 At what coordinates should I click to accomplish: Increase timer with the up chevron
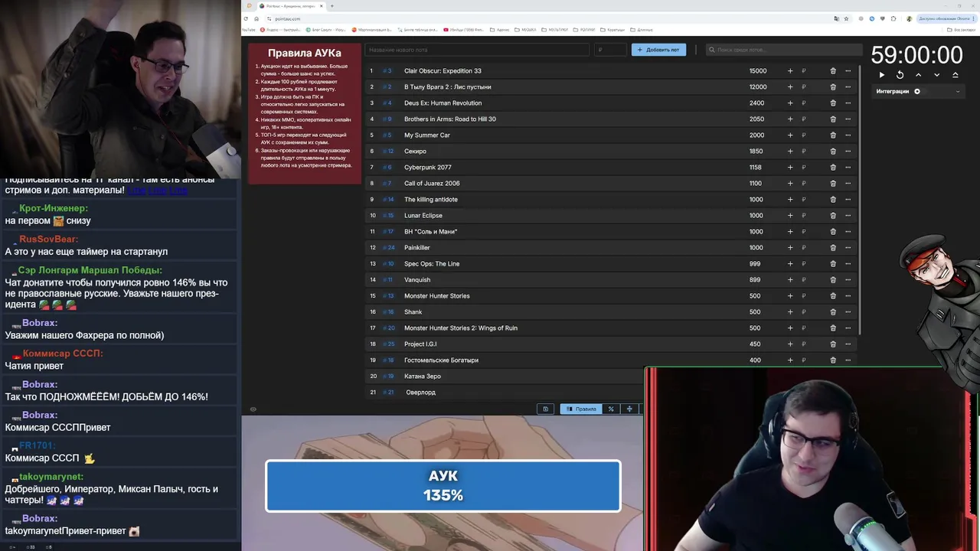pyautogui.click(x=918, y=75)
